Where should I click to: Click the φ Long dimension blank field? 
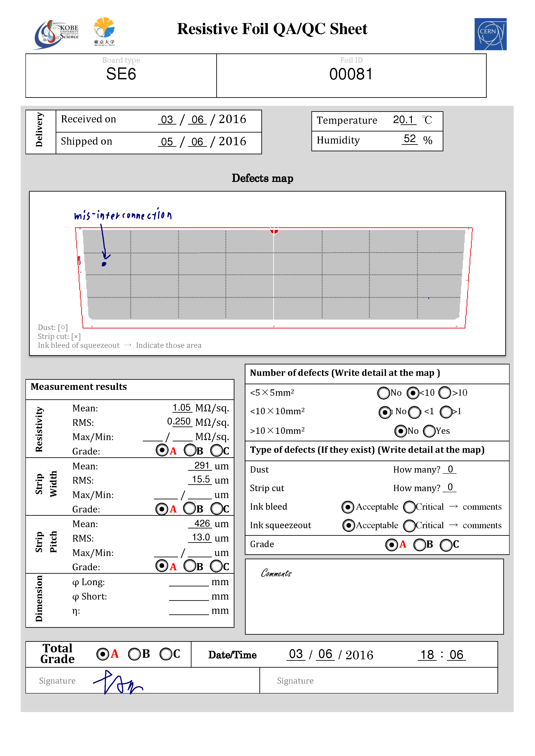click(189, 582)
